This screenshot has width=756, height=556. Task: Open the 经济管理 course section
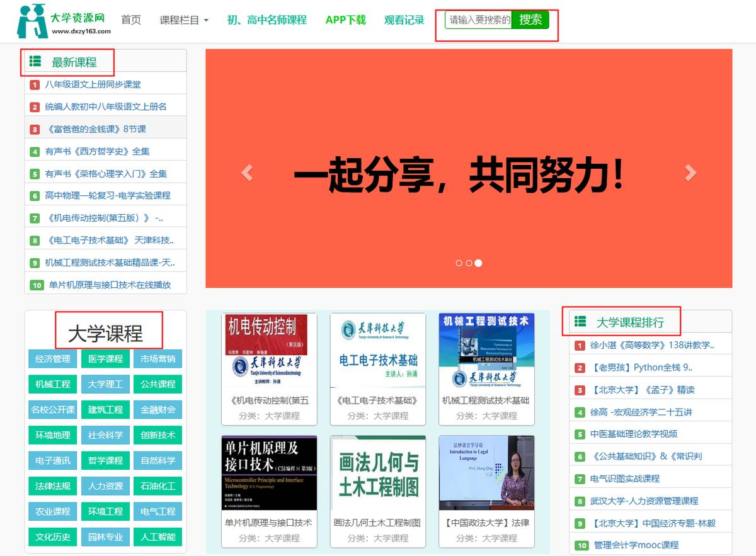tap(52, 359)
